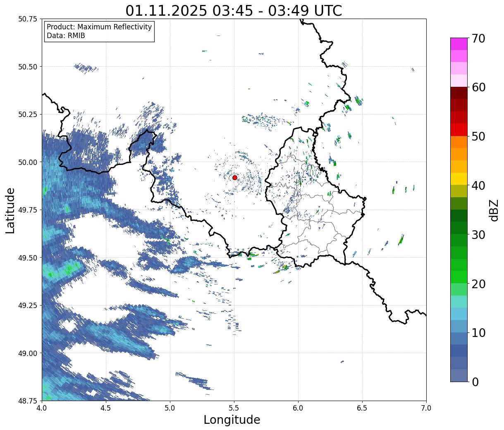Click latitude tick label 48.75
Viewport: 504px width, 430px height.
28,401
